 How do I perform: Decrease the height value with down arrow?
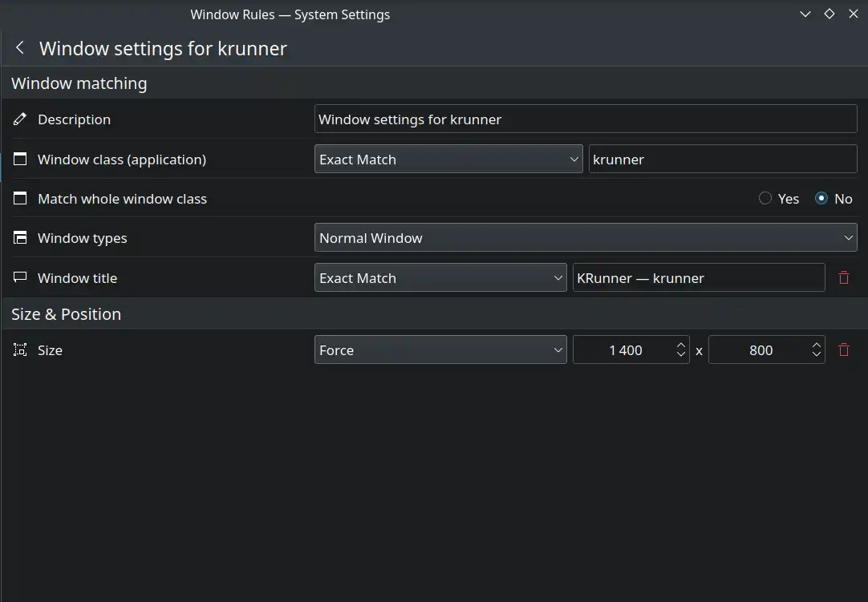tap(817, 354)
